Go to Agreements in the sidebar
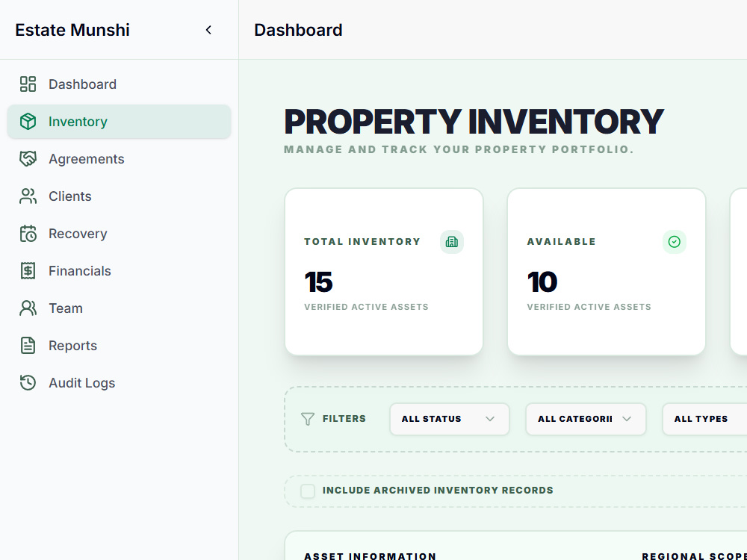 point(119,158)
